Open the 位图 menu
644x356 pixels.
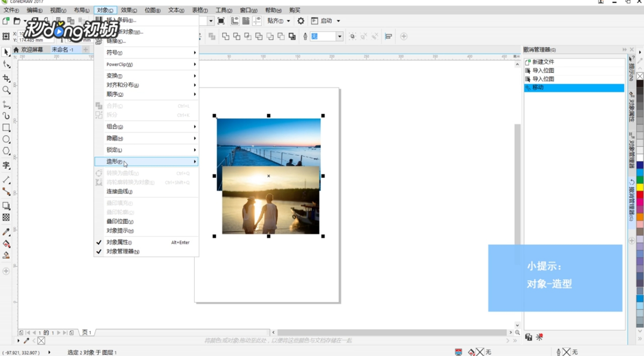coord(152,10)
